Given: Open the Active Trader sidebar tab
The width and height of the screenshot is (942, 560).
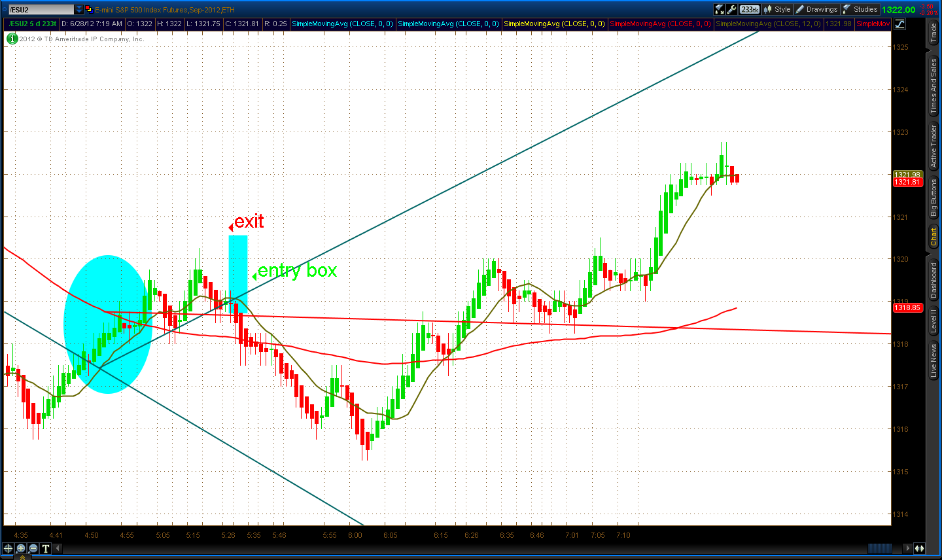Looking at the screenshot, I should tap(934, 146).
